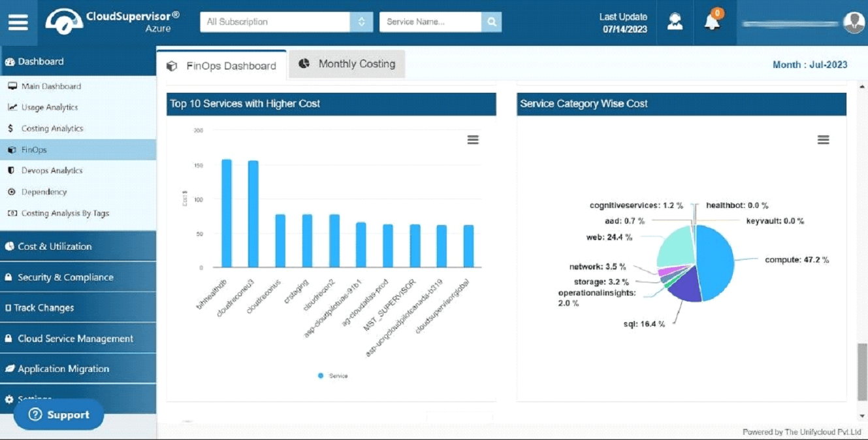The width and height of the screenshot is (868, 440).
Task: Click the bhhealthdb bar in chart
Action: [x=227, y=213]
